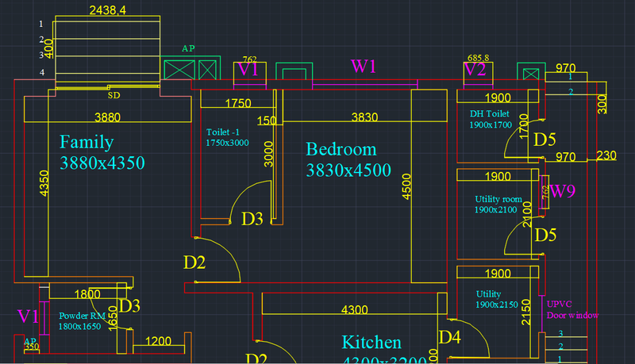Select the W1 window tag
The width and height of the screenshot is (635, 364).
pyautogui.click(x=364, y=67)
